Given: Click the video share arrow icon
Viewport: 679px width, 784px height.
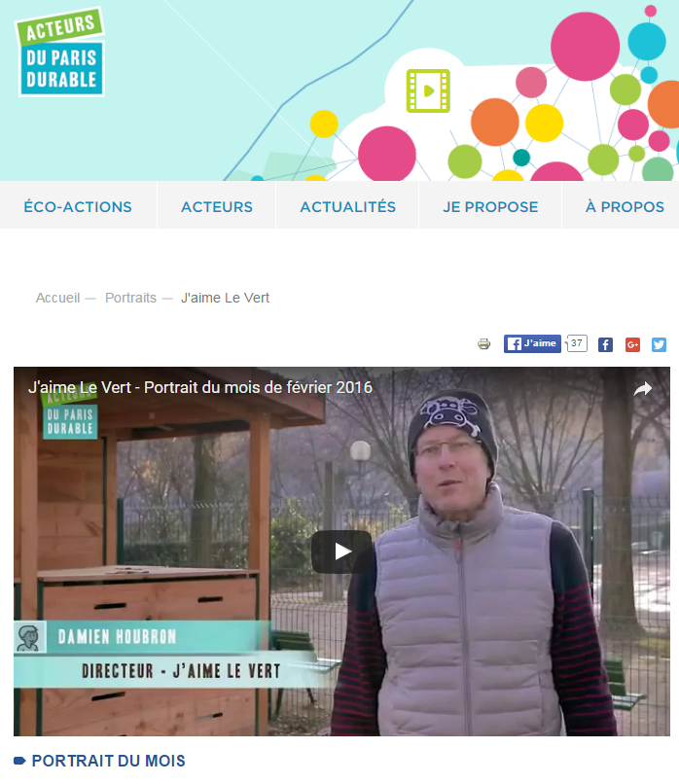Looking at the screenshot, I should pyautogui.click(x=642, y=388).
